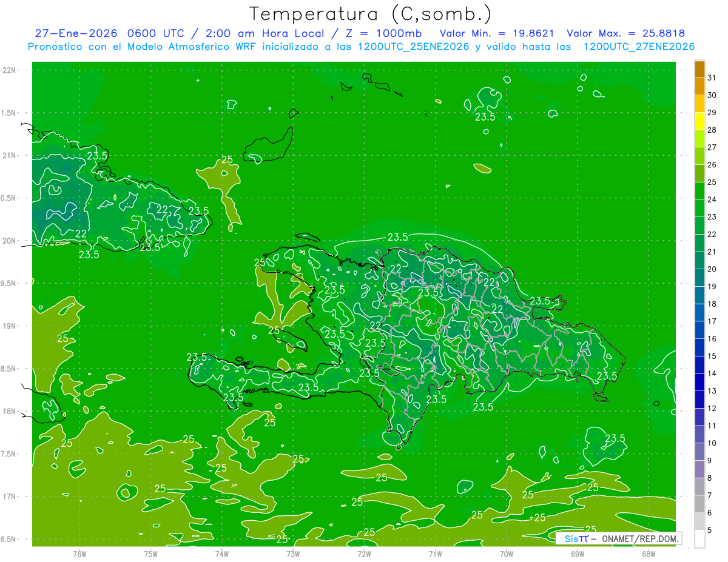Click the clipped '0.5N' latitude label
Image resolution: width=728 pixels, height=562 pixels.
(8, 198)
